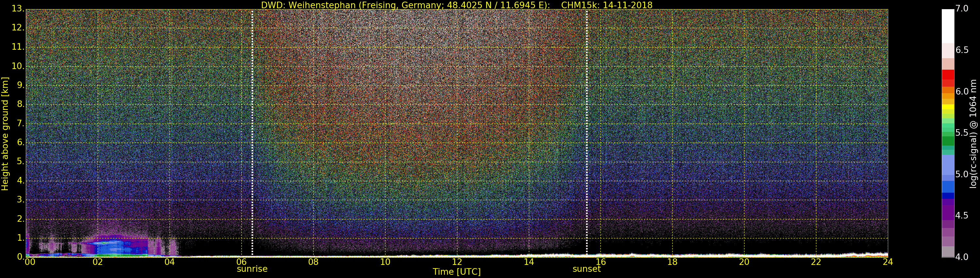Click the Time [UTC] axis label

pos(457,272)
